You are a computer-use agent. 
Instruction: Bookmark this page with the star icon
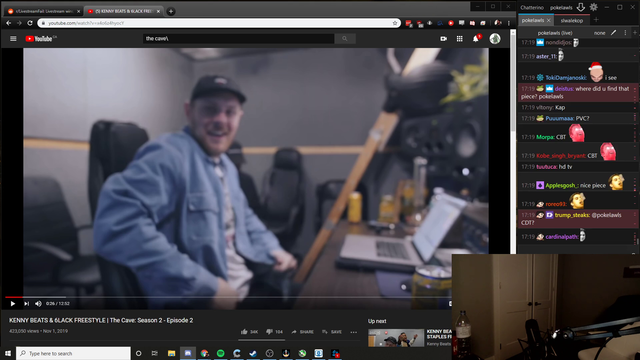[395, 23]
